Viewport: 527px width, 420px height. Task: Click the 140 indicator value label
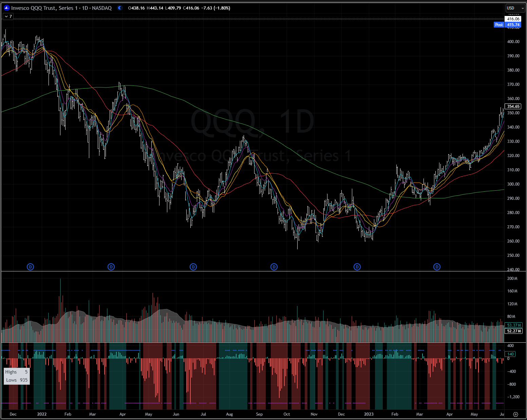tap(510, 354)
